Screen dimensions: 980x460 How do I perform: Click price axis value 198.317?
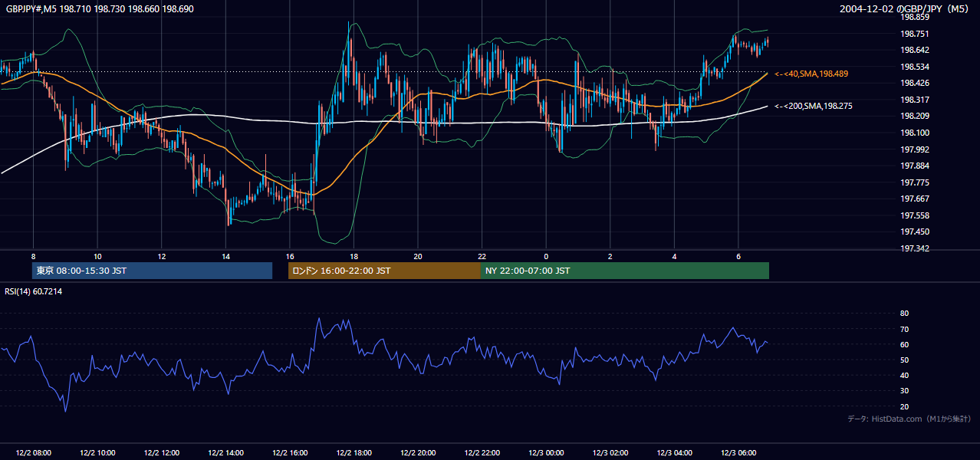(x=915, y=100)
